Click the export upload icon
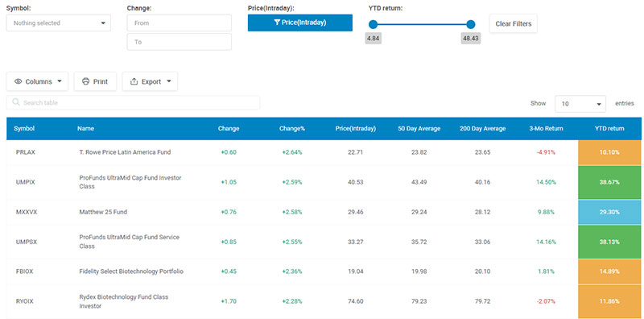 pyautogui.click(x=134, y=81)
